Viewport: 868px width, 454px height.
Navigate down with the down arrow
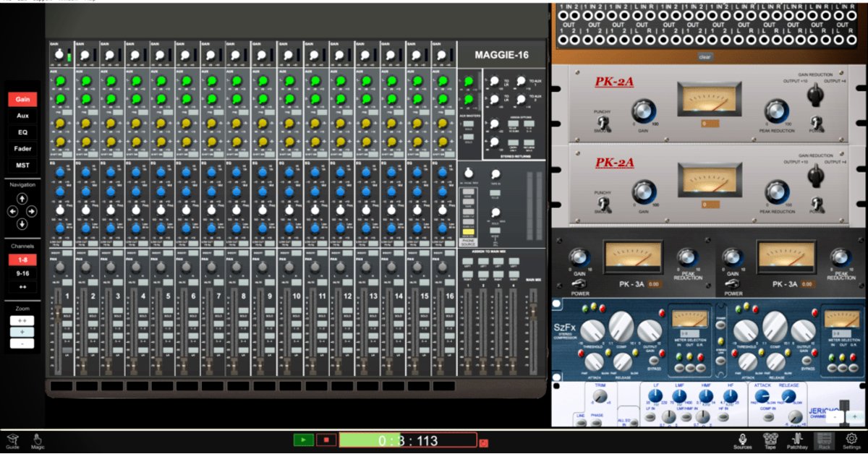click(x=22, y=224)
